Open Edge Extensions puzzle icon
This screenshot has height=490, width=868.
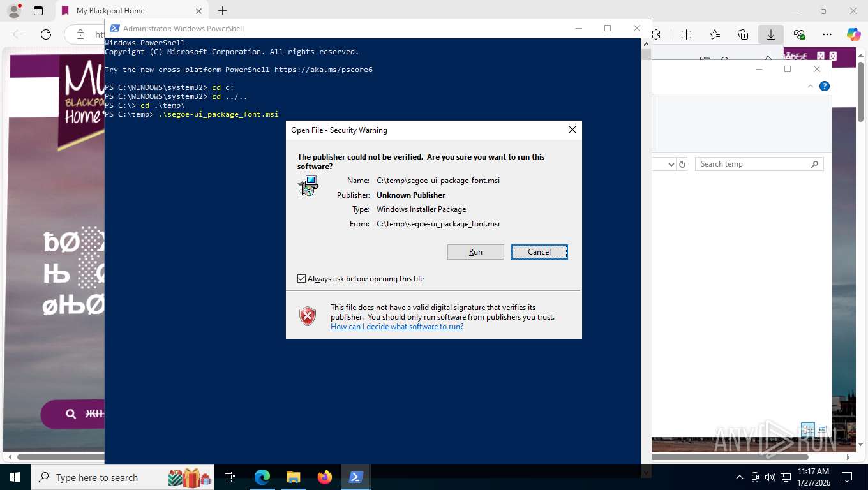[x=656, y=34]
